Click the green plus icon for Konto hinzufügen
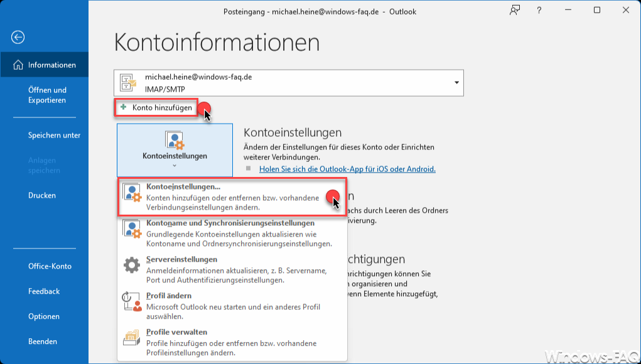This screenshot has height=364, width=641. click(124, 107)
